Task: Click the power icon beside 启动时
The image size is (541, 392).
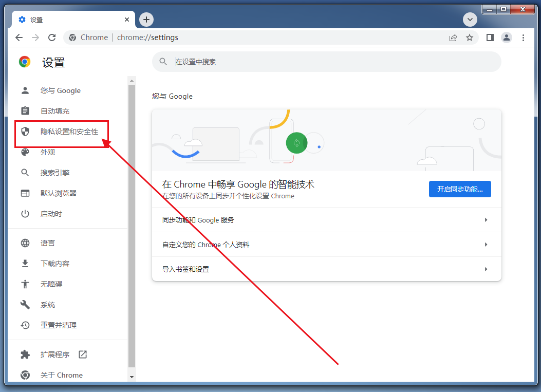Action: (25, 214)
